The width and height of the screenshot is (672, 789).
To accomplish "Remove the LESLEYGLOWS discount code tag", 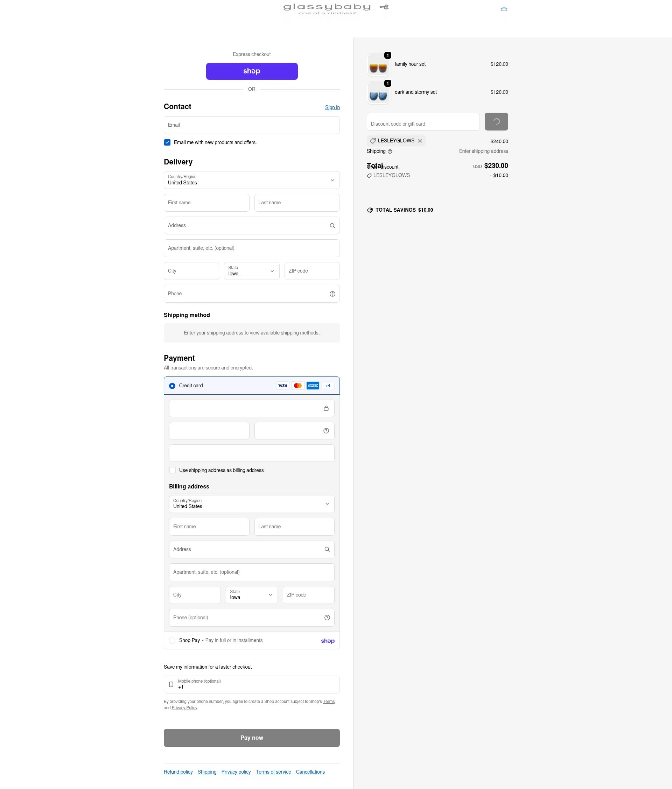I will pyautogui.click(x=420, y=141).
